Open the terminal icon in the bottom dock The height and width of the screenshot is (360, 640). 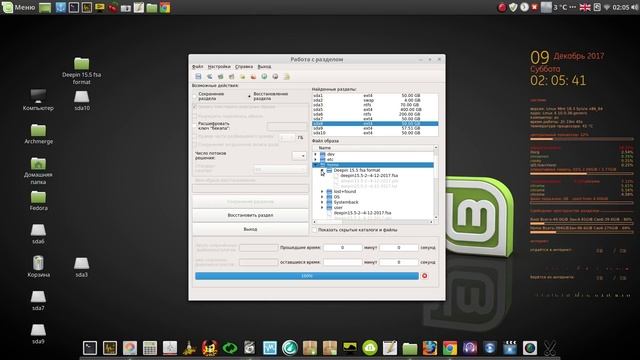coord(90,348)
